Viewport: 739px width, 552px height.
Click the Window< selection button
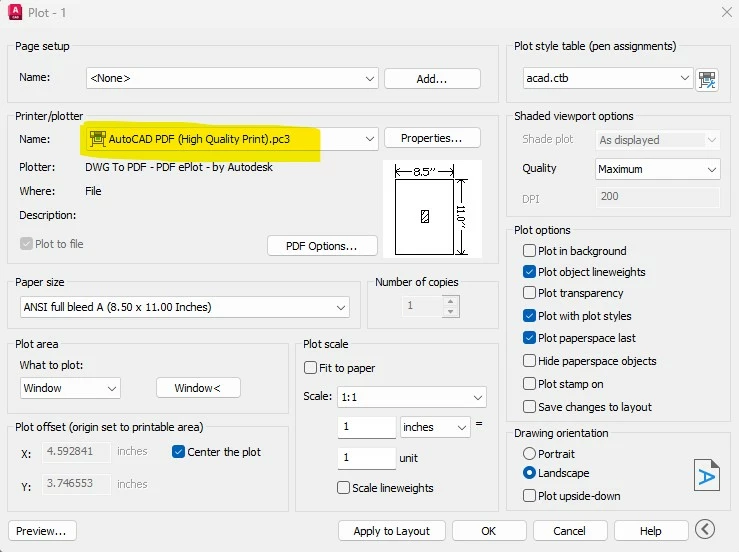pos(198,388)
